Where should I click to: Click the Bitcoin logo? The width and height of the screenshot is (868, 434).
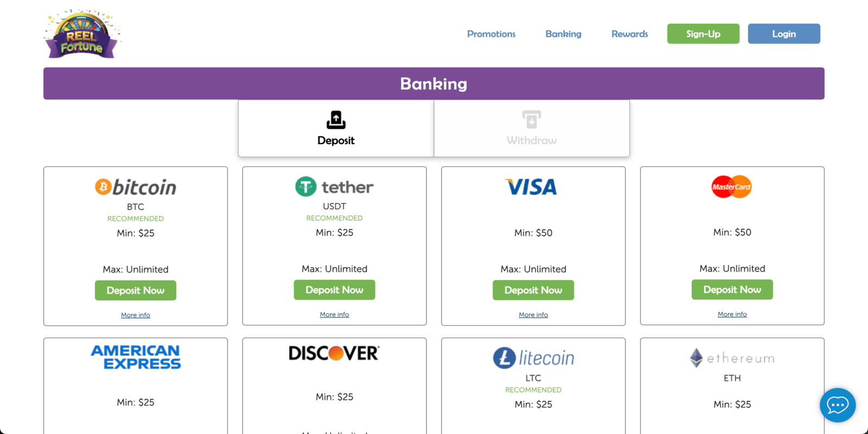coord(136,187)
